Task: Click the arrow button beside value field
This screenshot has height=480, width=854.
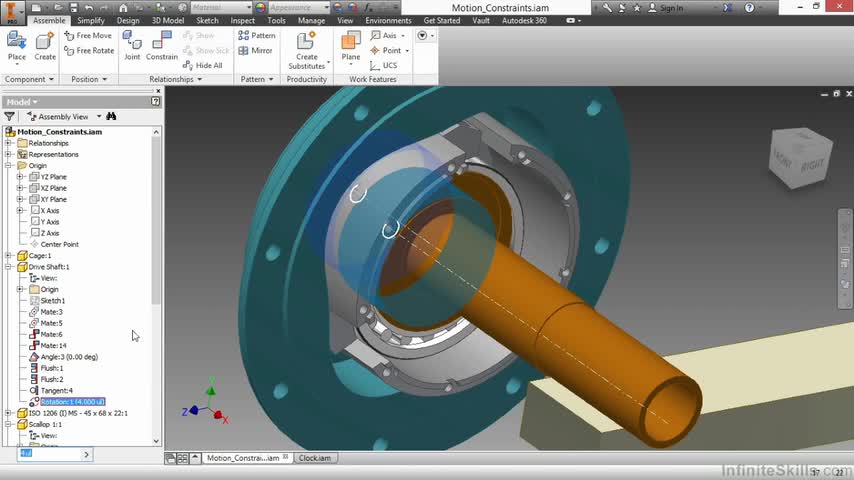Action: tap(86, 454)
